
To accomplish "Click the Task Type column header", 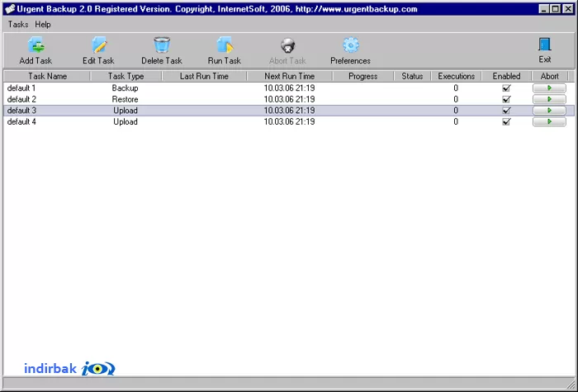I will 126,76.
